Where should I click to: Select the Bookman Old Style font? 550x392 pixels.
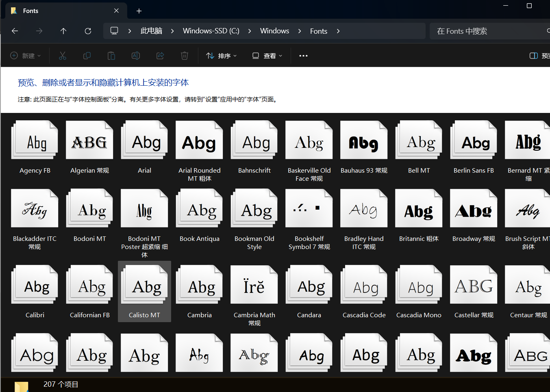click(254, 220)
